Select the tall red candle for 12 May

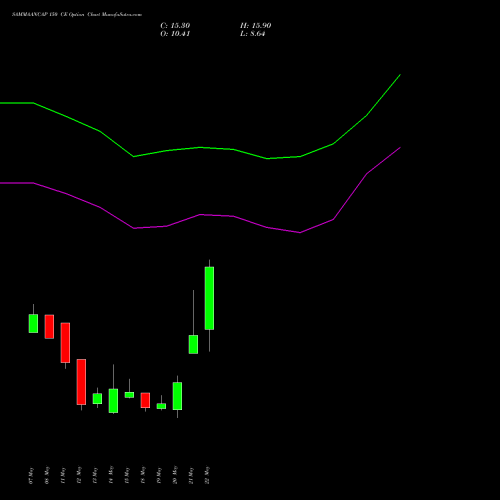(81, 382)
